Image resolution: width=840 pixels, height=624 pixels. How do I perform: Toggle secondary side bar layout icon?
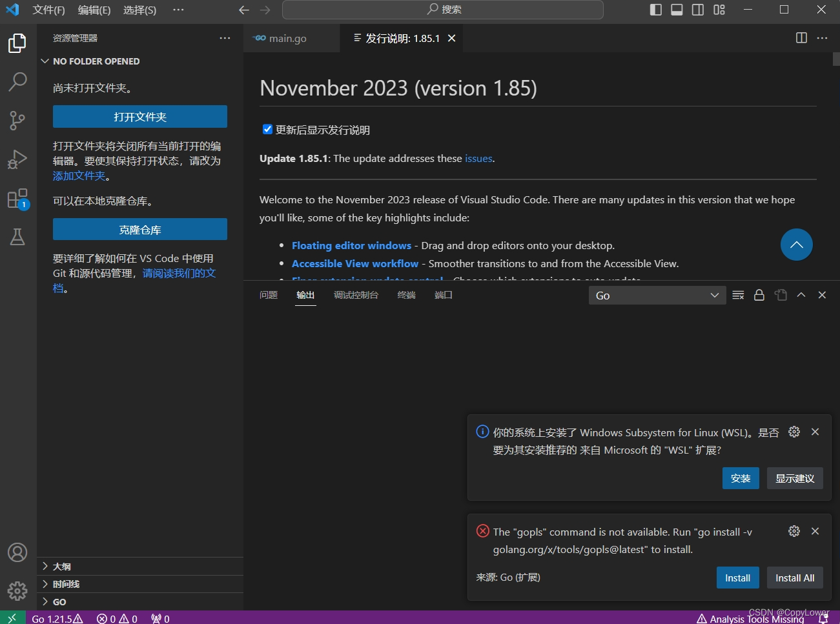[x=698, y=10]
